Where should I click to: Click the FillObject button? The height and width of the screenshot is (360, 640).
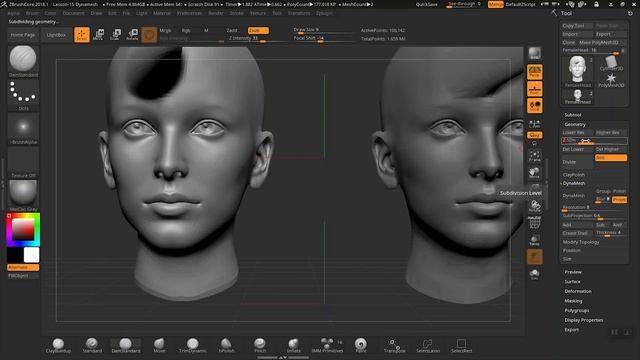[x=23, y=276]
